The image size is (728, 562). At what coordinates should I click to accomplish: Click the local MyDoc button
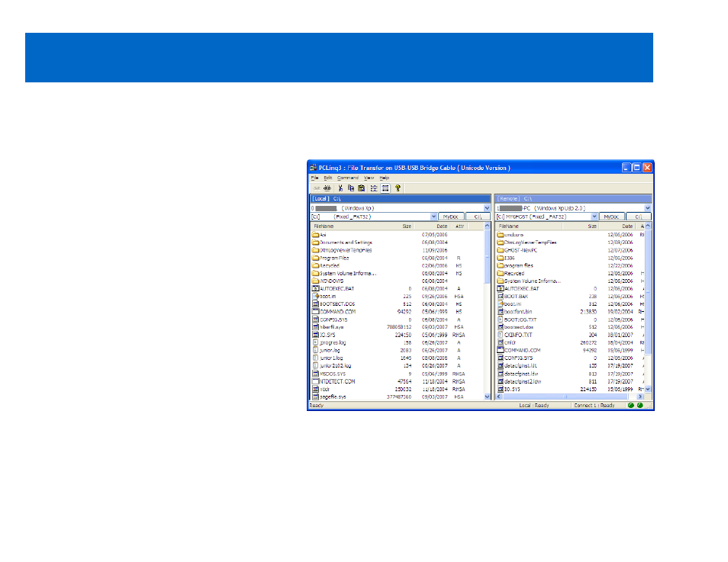click(x=451, y=217)
